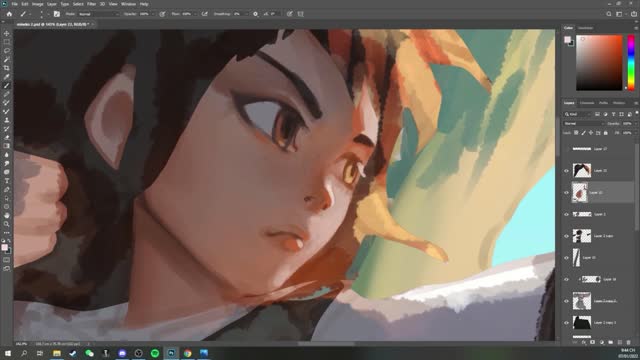This screenshot has width=640, height=360.
Task: Toggle pressure for opacity button
Action: point(162,14)
